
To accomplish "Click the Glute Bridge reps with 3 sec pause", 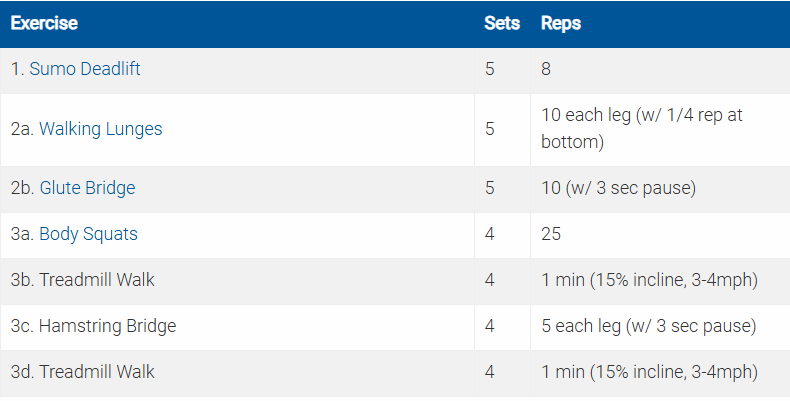I will (617, 188).
